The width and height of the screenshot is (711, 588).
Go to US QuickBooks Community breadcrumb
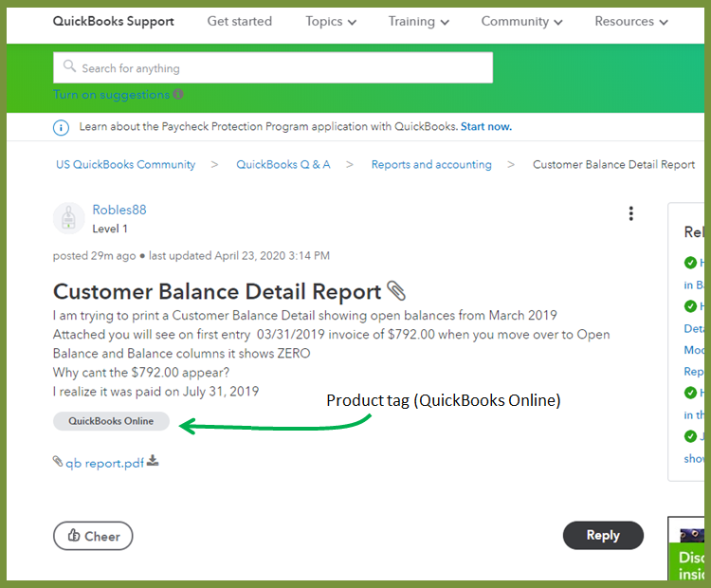click(x=125, y=164)
